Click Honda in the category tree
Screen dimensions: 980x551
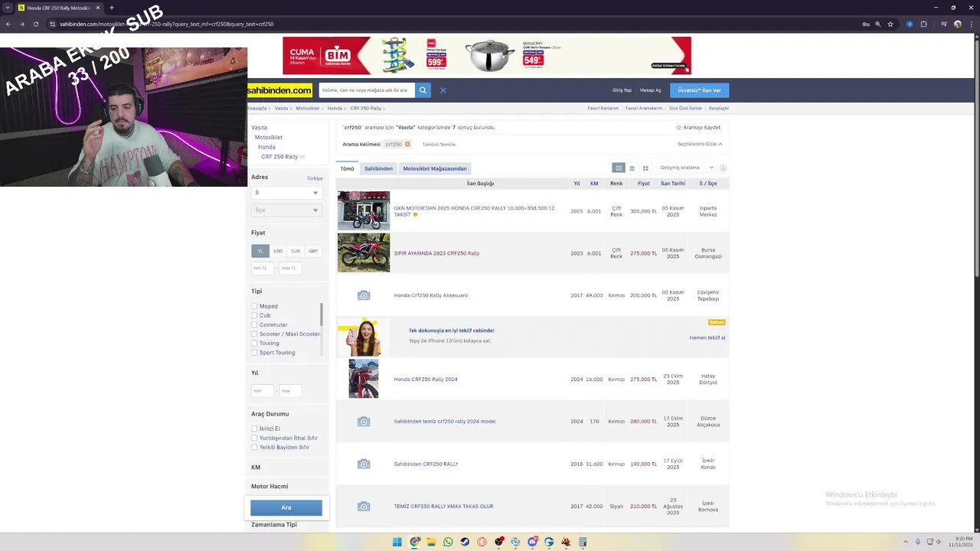point(266,147)
